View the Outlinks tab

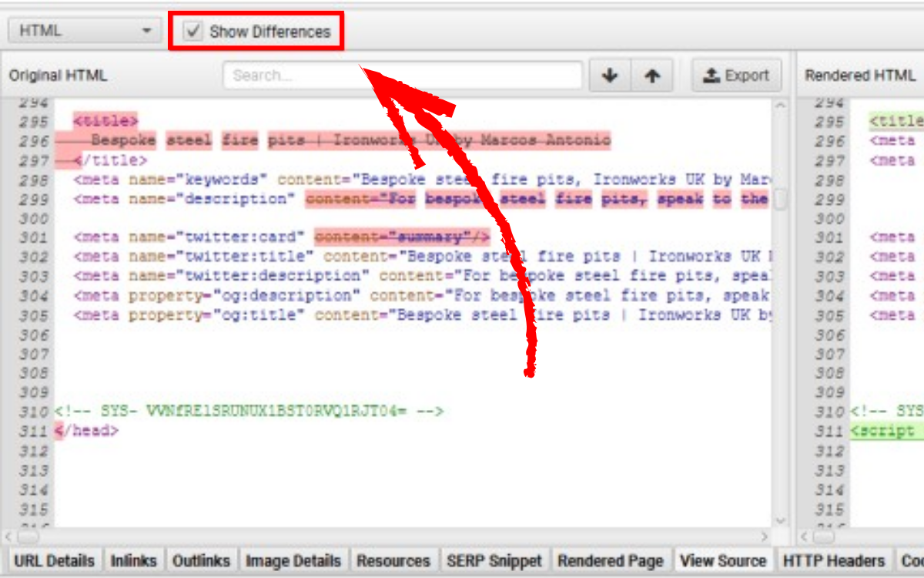[x=201, y=560]
